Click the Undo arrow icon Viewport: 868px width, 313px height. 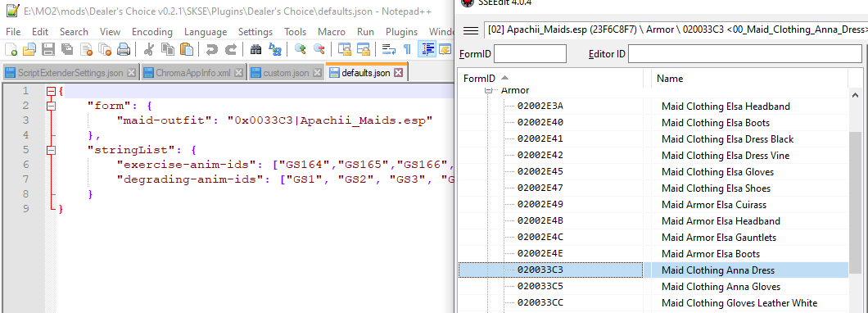211,49
